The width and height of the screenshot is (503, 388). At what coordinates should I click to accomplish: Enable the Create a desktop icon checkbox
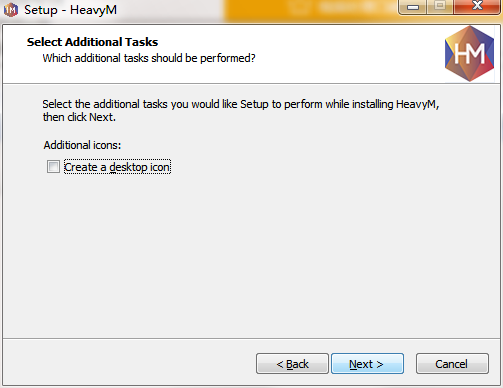click(53, 166)
